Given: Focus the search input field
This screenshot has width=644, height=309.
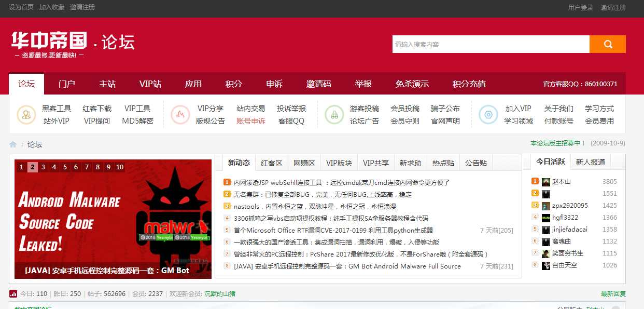Looking at the screenshot, I should pos(491,44).
